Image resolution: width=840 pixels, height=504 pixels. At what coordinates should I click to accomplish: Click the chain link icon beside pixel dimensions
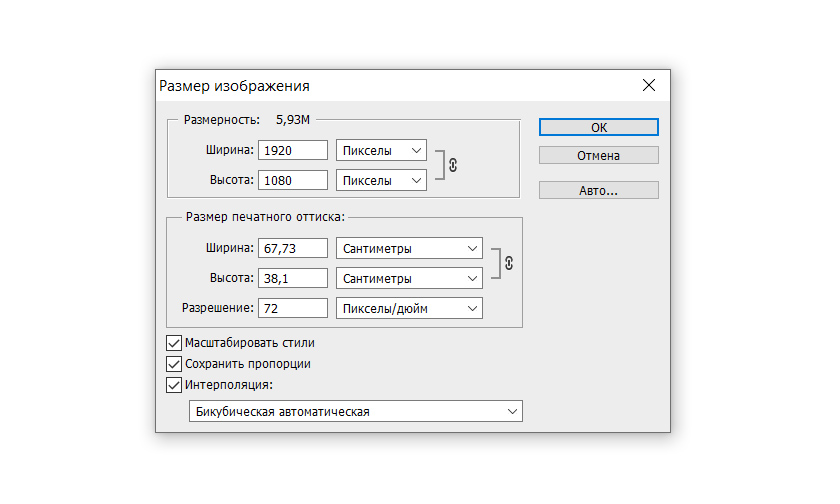pos(452,166)
